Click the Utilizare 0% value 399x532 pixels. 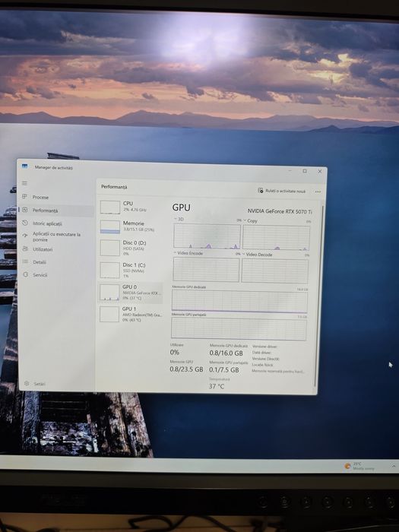pos(174,352)
